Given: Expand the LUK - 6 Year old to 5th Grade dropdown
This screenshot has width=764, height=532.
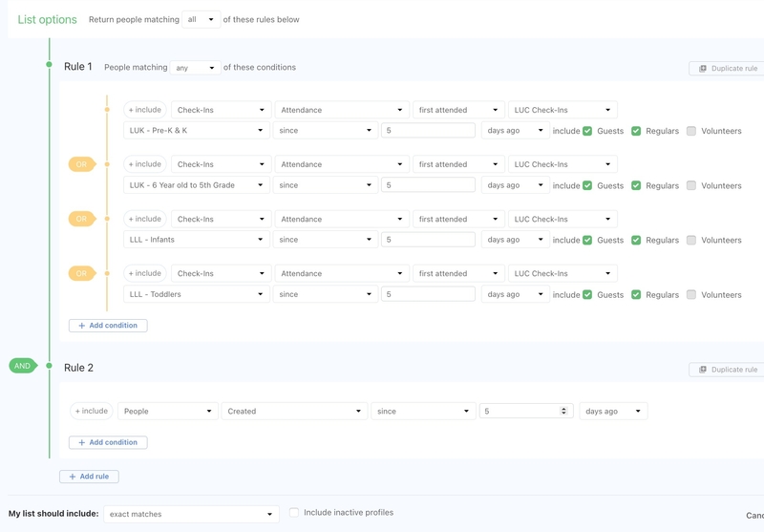Looking at the screenshot, I should [196, 185].
